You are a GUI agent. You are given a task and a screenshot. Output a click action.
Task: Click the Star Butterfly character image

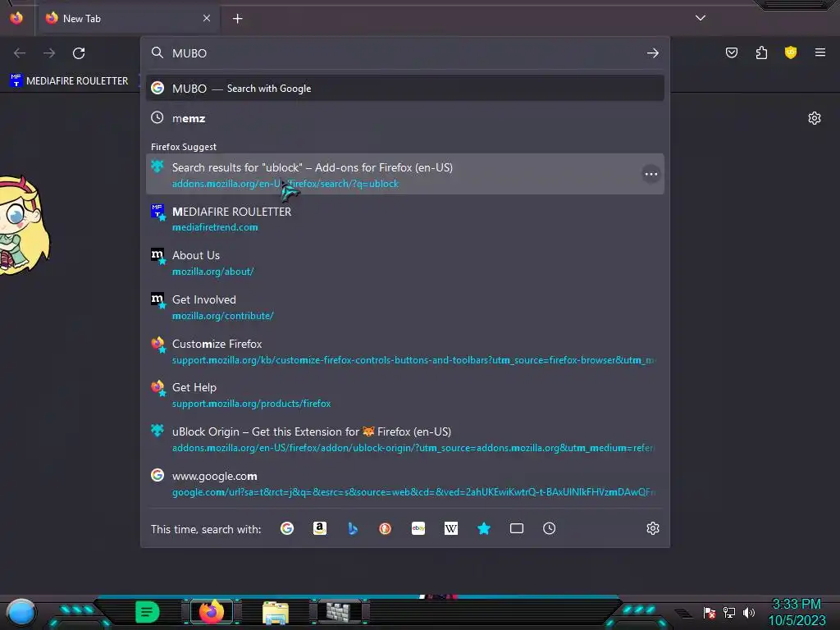pos(24,226)
